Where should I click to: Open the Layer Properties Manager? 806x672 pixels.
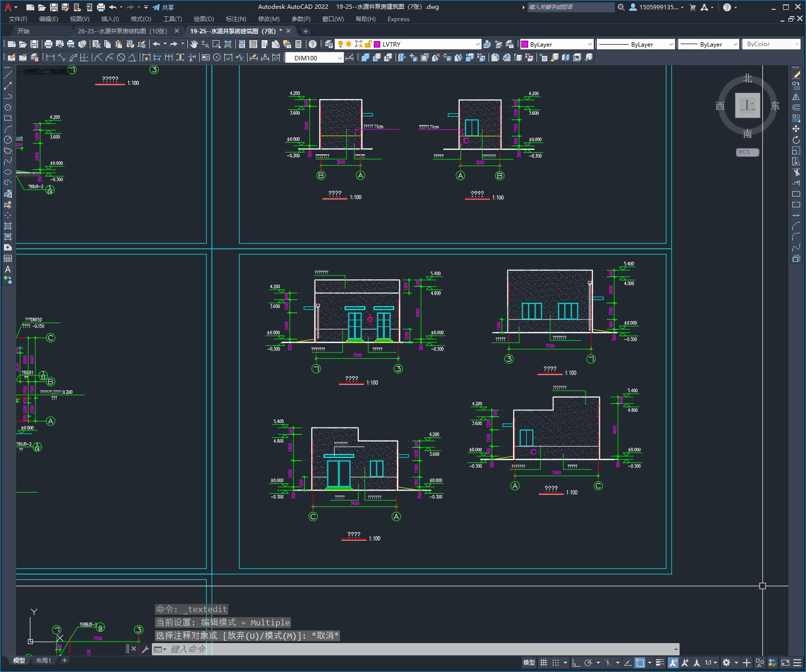(x=329, y=44)
